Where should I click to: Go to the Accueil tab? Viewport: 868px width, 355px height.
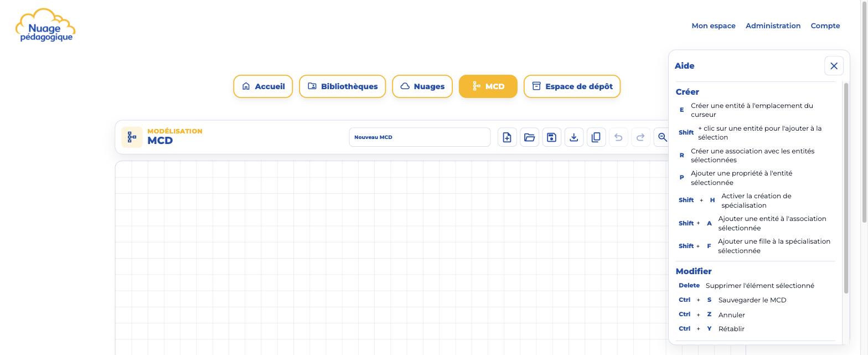pos(263,86)
